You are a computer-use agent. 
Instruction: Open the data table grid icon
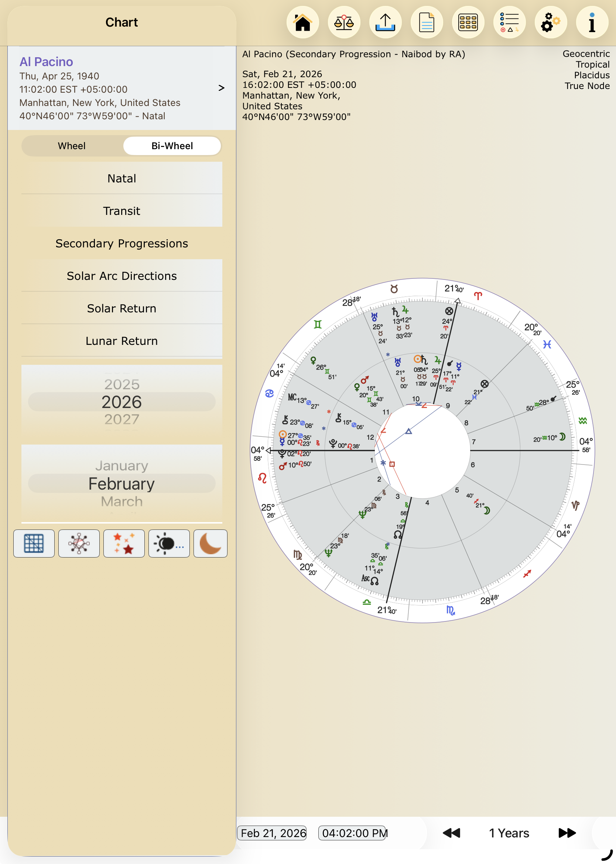(x=468, y=23)
